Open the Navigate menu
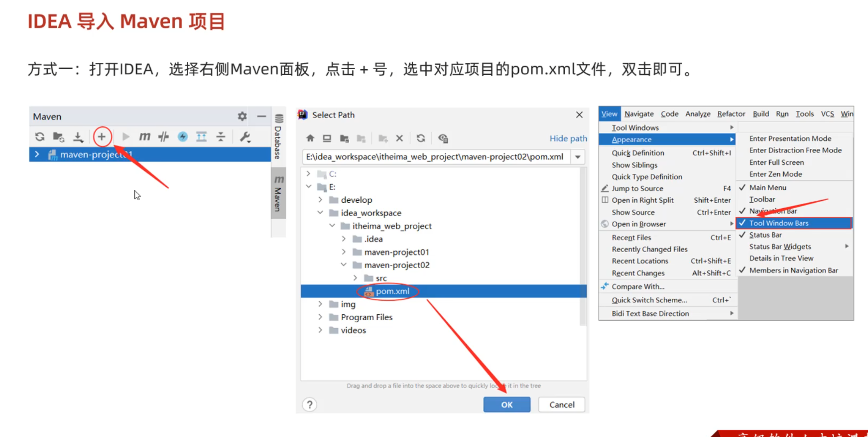Image resolution: width=868 pixels, height=437 pixels. pos(639,114)
